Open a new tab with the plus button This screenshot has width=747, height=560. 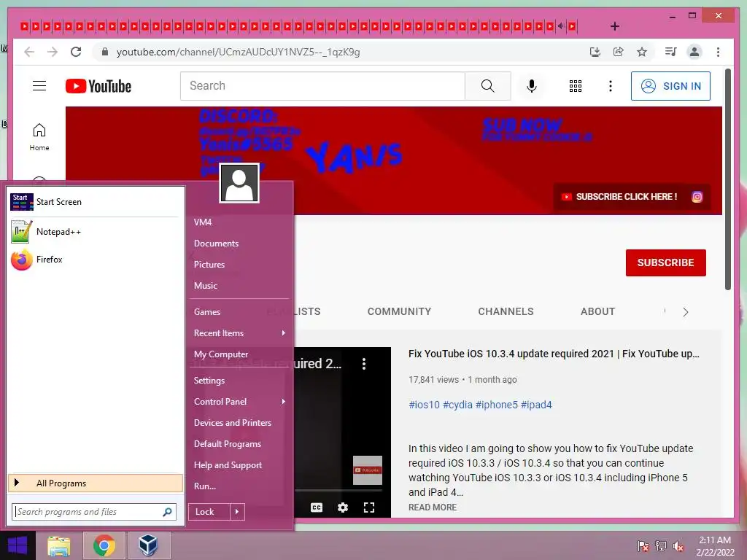point(614,26)
